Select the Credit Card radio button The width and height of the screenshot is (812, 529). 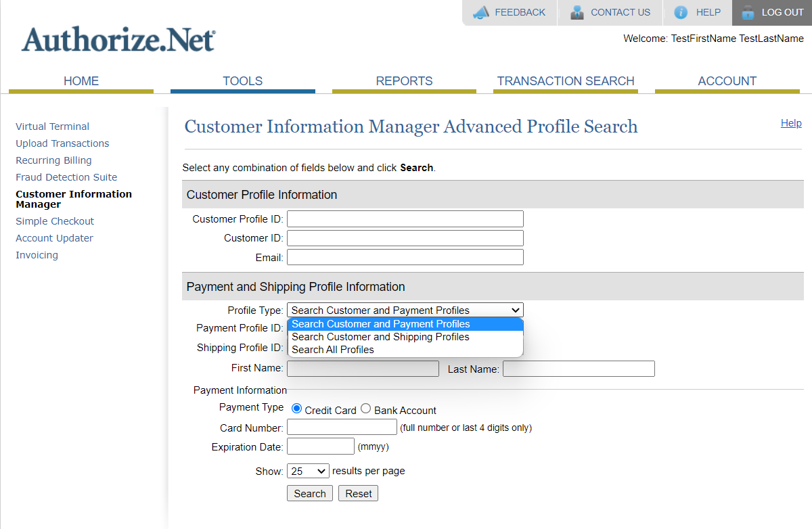coord(296,409)
